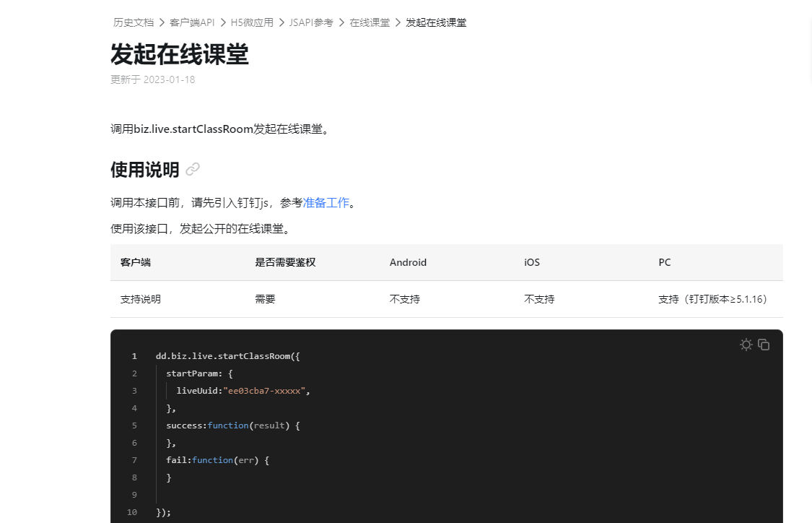Select the iOS table header

532,262
